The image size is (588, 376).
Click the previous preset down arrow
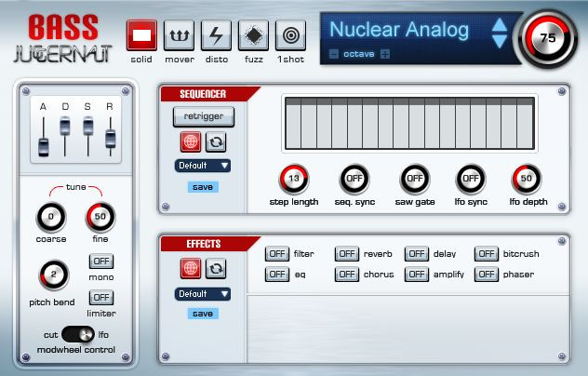pyautogui.click(x=500, y=41)
